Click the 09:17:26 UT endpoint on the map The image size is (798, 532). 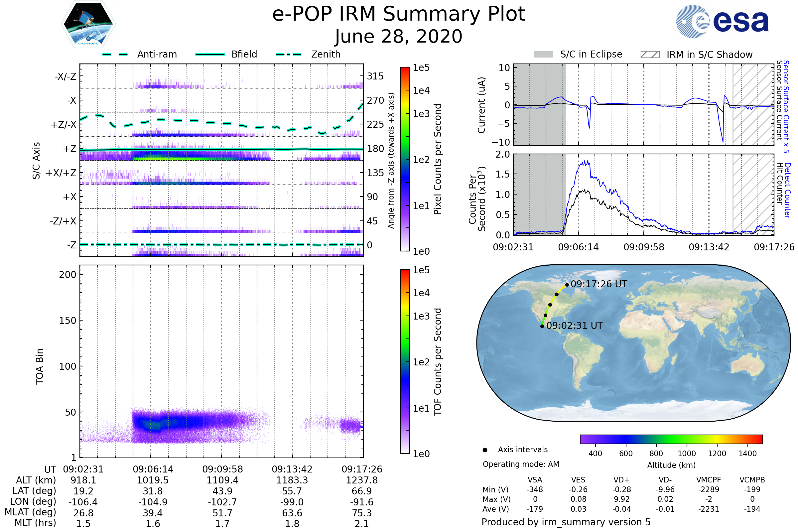[567, 285]
